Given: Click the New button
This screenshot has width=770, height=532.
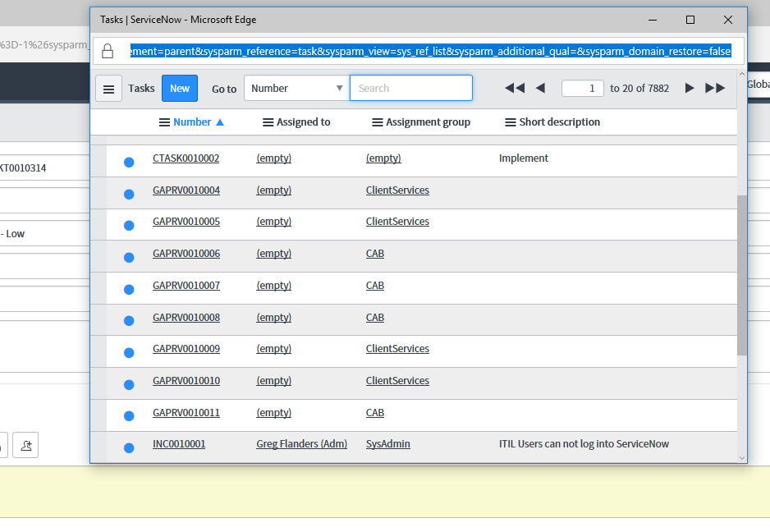Looking at the screenshot, I should pos(180,89).
